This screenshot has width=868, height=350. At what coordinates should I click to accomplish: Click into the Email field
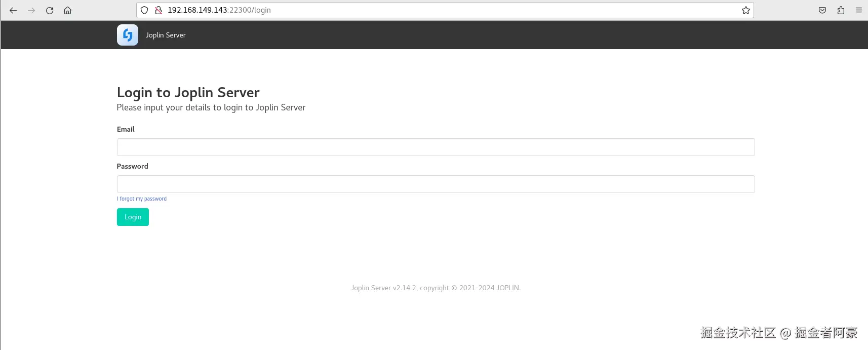tap(436, 147)
